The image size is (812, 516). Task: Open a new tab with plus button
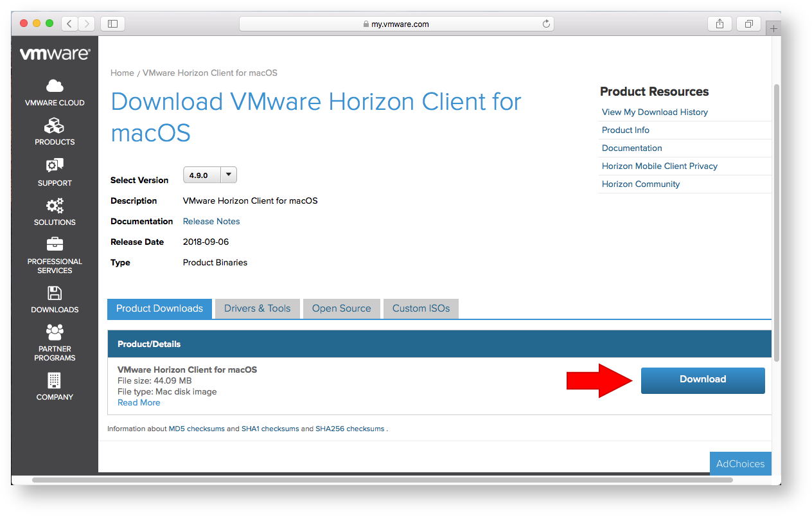coord(773,28)
